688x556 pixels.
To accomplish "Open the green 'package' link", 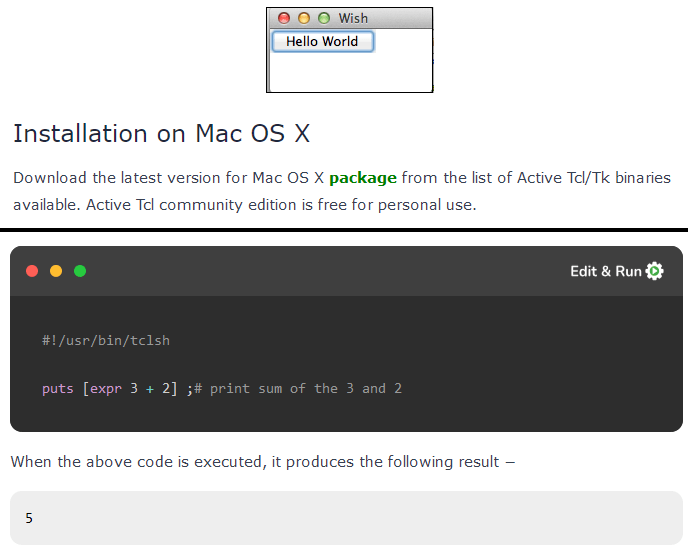I will (x=363, y=178).
